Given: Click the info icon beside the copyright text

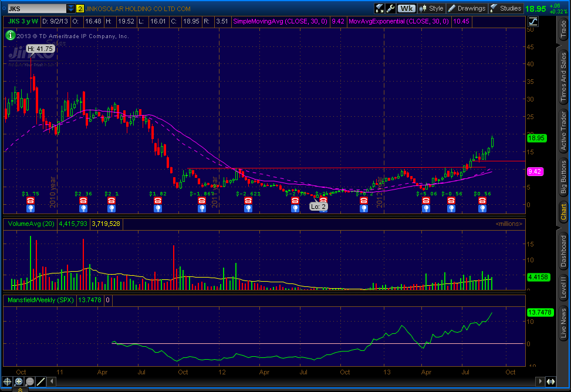Looking at the screenshot, I should click(x=10, y=35).
